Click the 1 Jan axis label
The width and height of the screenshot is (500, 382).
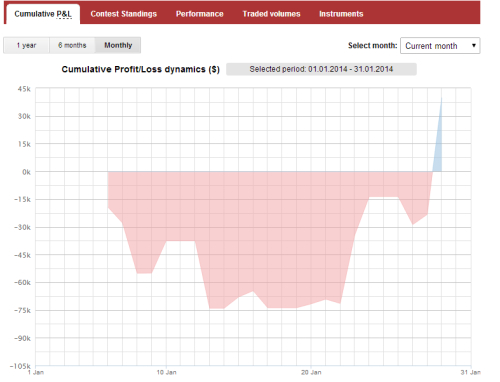click(x=36, y=372)
